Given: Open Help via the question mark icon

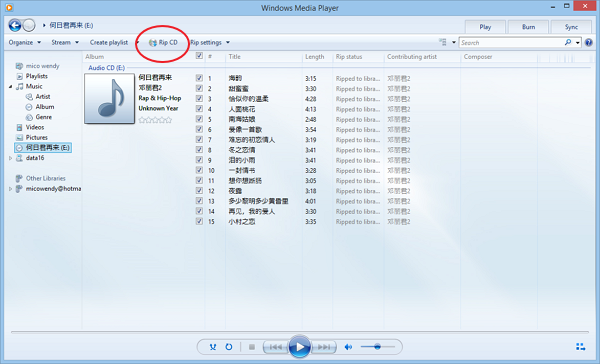Looking at the screenshot, I should coord(589,42).
